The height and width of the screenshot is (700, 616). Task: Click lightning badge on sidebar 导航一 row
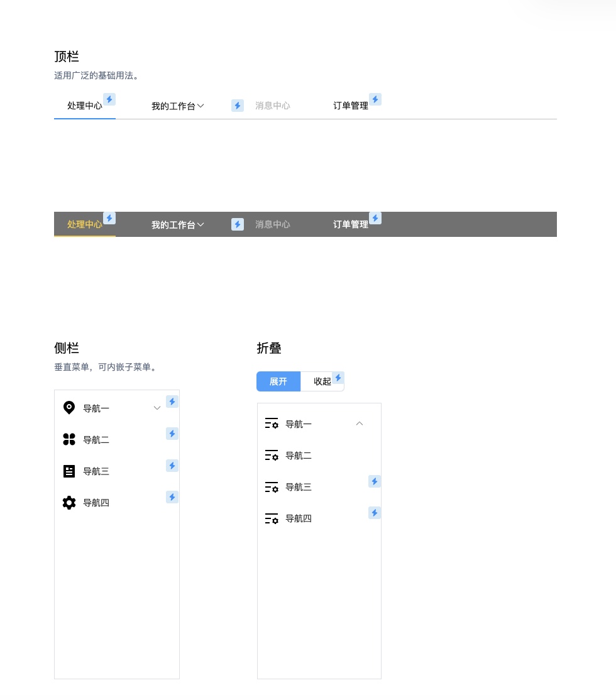pyautogui.click(x=172, y=402)
